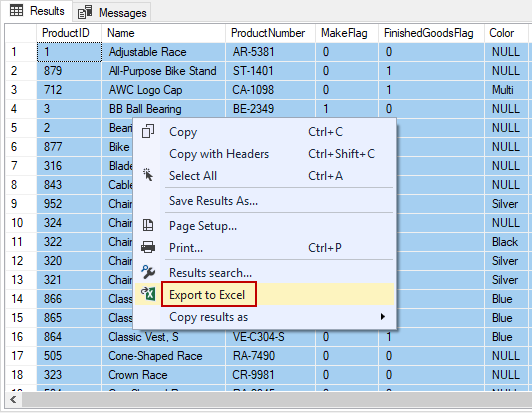This screenshot has width=532, height=413.
Task: Click the 'ST-1401' product number cell
Action: [x=270, y=71]
